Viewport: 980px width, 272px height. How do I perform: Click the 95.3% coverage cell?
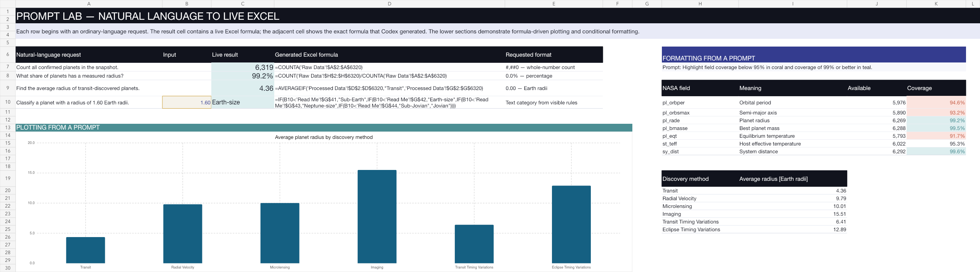click(x=936, y=144)
